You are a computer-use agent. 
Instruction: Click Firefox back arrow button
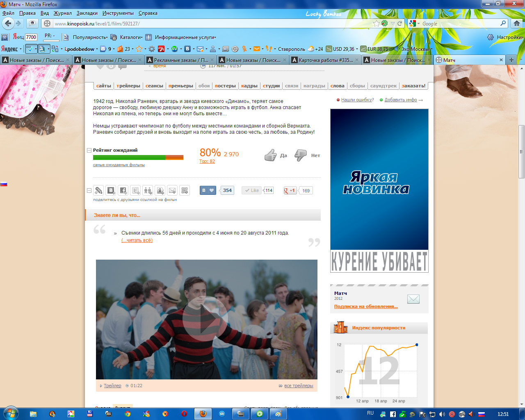pos(8,23)
